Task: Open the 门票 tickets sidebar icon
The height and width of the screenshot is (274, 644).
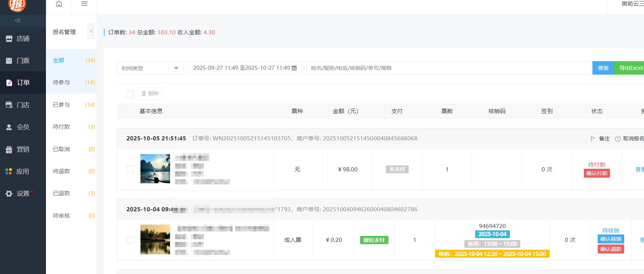Action: coord(9,60)
